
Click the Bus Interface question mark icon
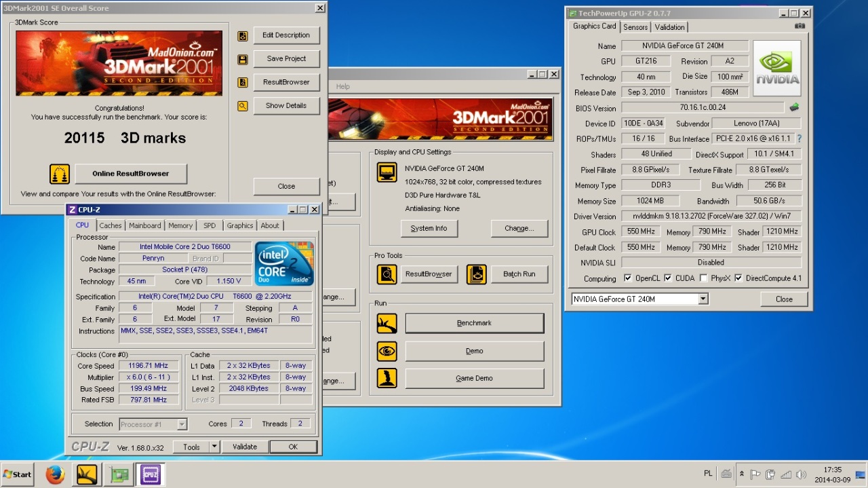pos(799,138)
